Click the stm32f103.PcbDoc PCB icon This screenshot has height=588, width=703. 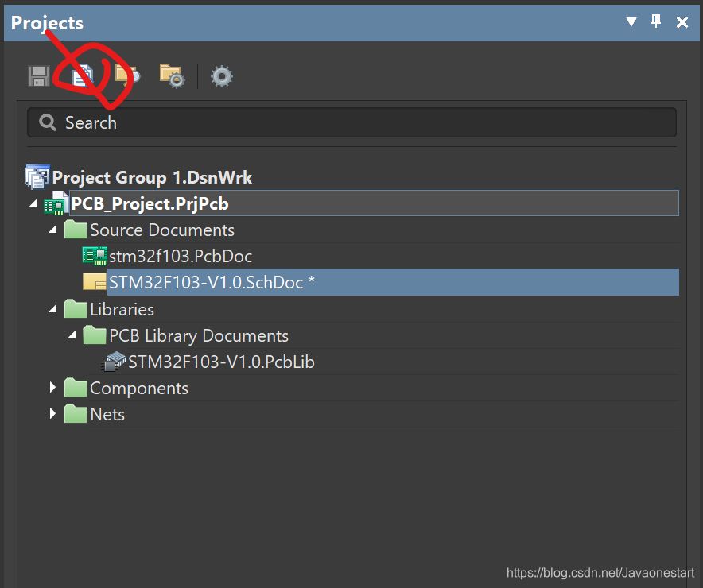point(95,256)
